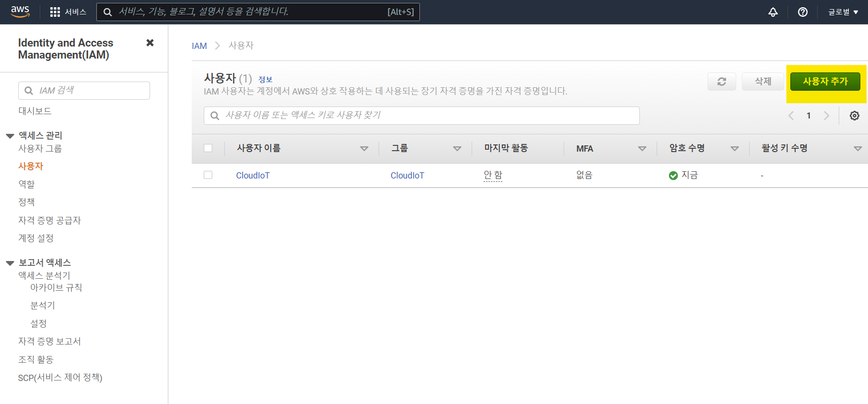Go to previous page arrow in pagination
This screenshot has height=404, width=868.
coord(791,116)
